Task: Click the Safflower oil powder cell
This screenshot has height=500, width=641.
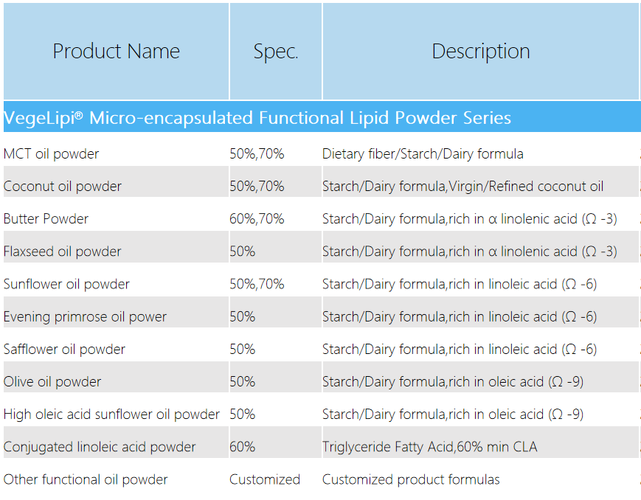Action: pyautogui.click(x=64, y=349)
